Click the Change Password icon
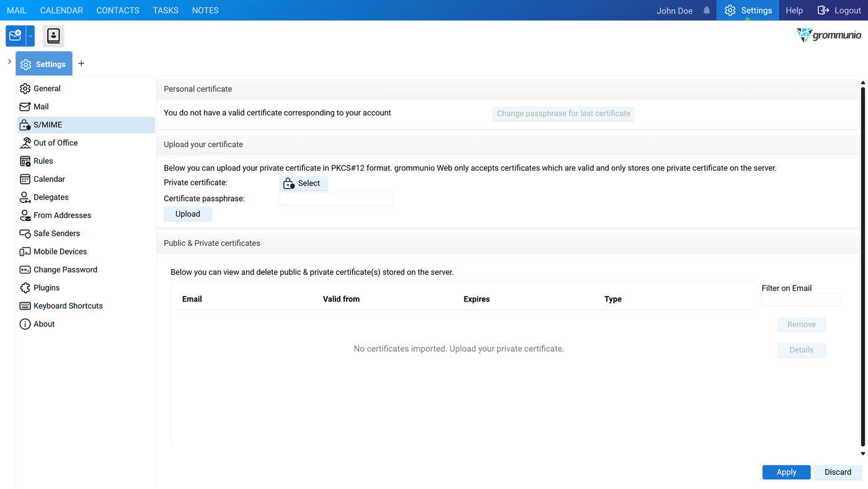This screenshot has width=868, height=489. click(x=25, y=269)
